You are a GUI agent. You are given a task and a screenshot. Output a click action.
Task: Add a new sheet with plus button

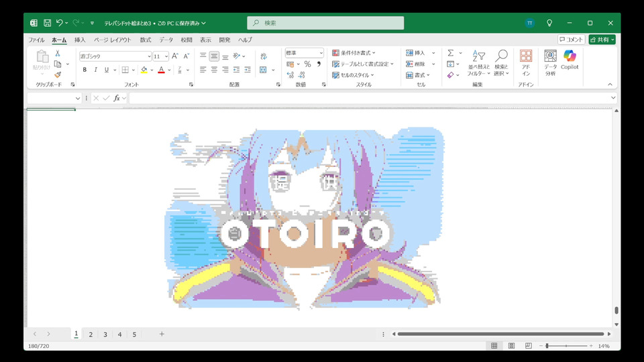[162, 334]
